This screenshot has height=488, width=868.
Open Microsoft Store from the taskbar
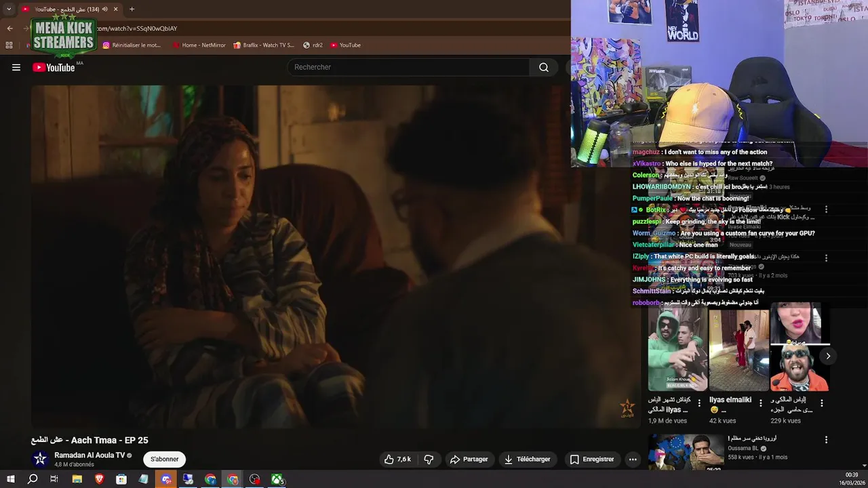point(121,479)
